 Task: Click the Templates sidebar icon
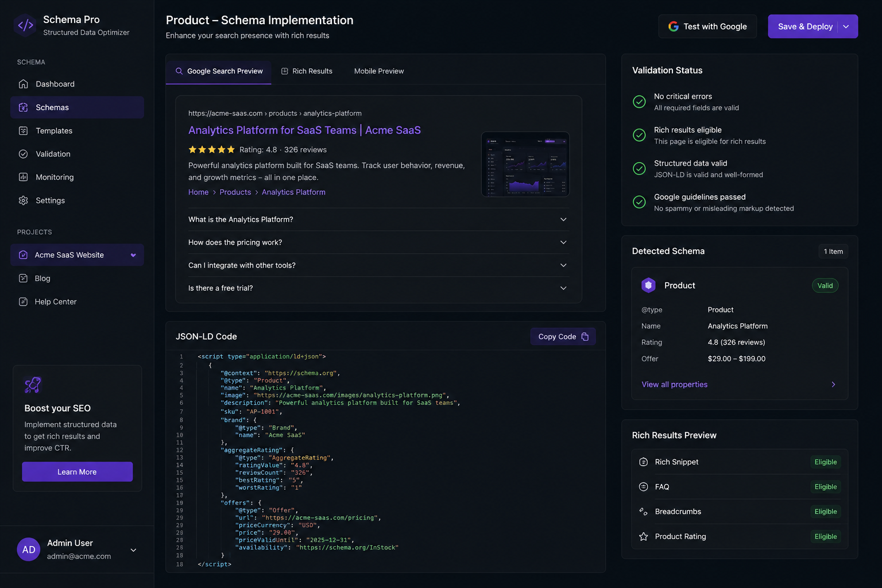pyautogui.click(x=23, y=131)
